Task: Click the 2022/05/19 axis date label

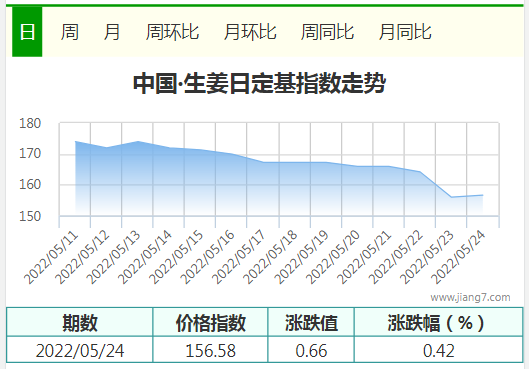Action: pos(301,257)
